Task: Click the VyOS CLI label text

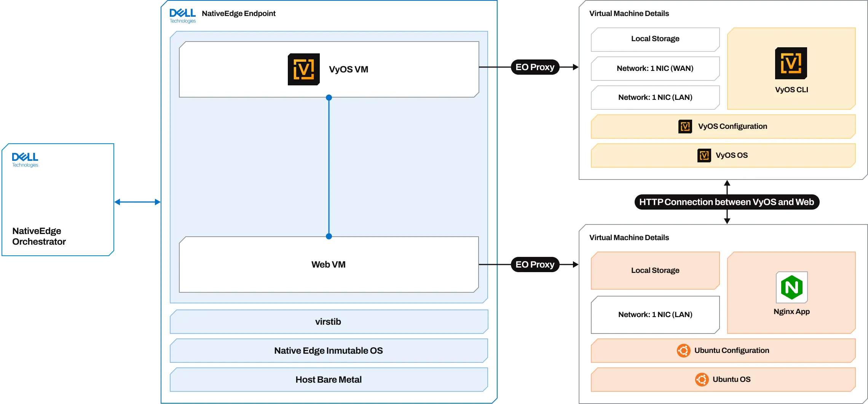Action: 791,90
